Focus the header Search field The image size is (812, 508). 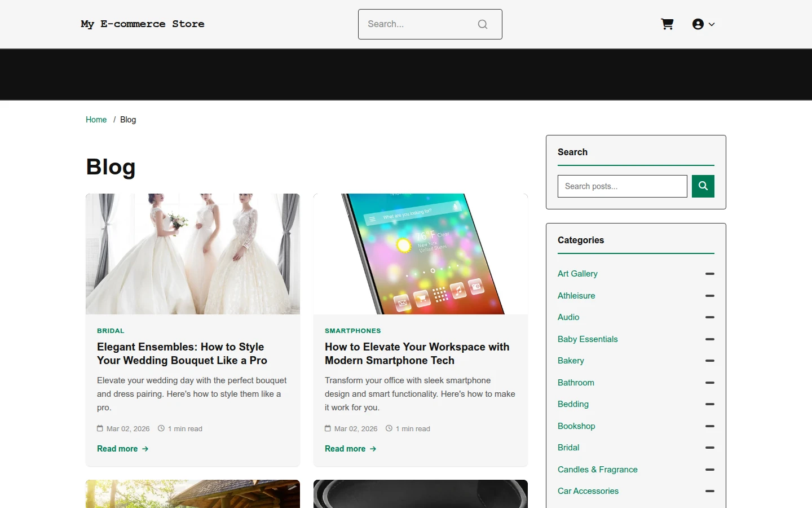(x=430, y=24)
